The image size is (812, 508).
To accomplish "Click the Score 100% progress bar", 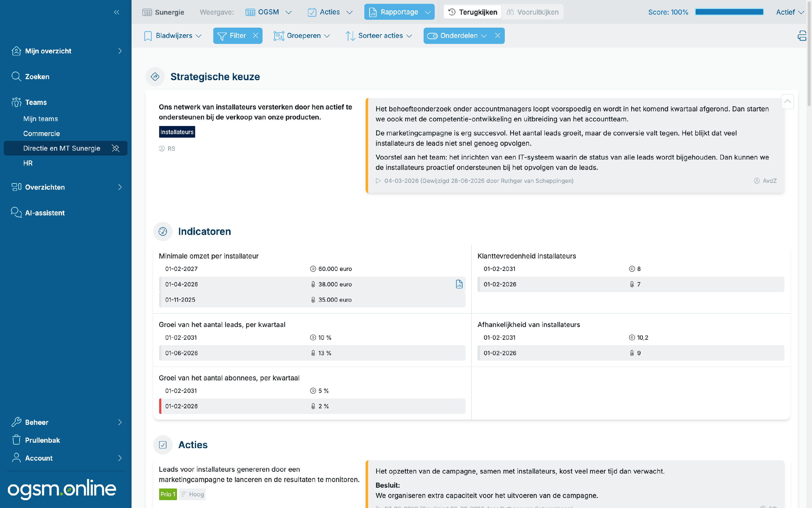I will tap(729, 12).
